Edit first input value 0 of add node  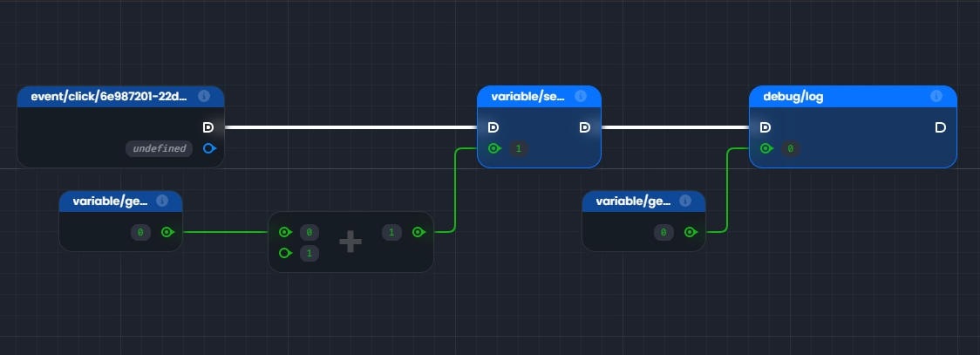point(310,233)
